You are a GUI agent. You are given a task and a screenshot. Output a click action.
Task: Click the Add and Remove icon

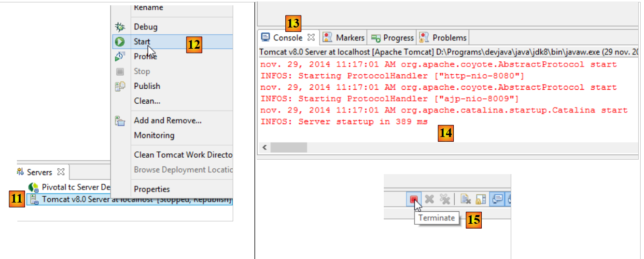[x=120, y=121]
